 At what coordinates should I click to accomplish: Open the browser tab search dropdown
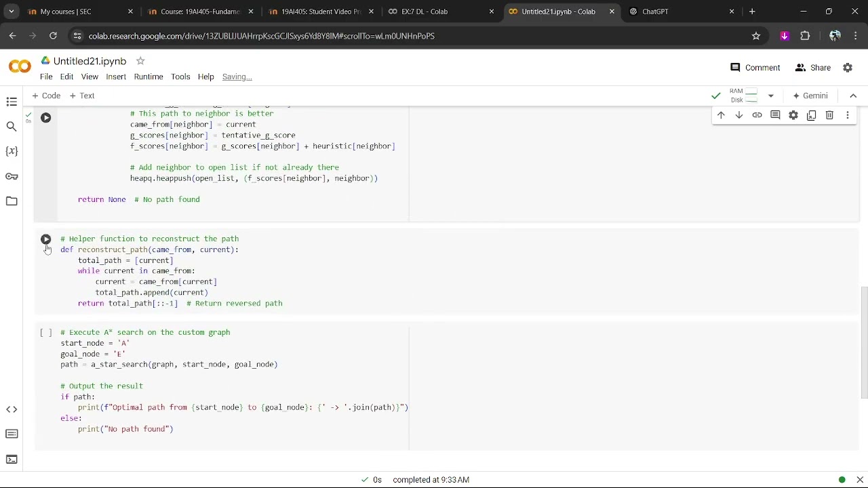pos(12,12)
